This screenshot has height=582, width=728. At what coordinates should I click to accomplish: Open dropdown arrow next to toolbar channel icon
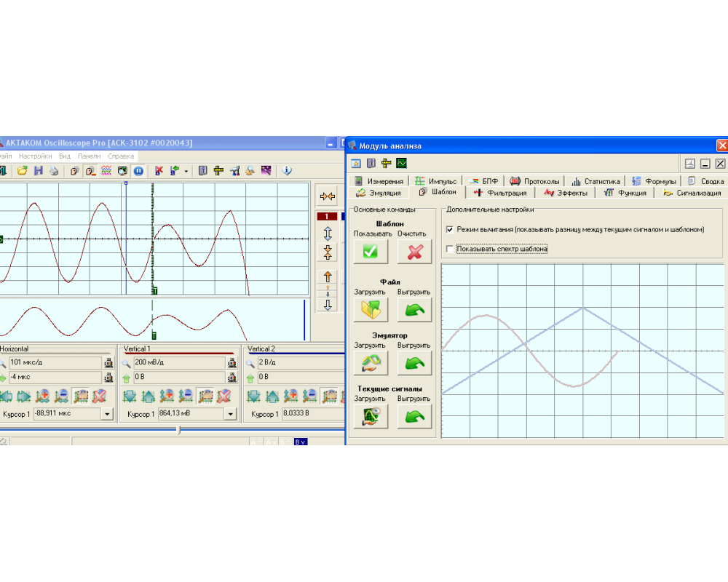pos(186,172)
